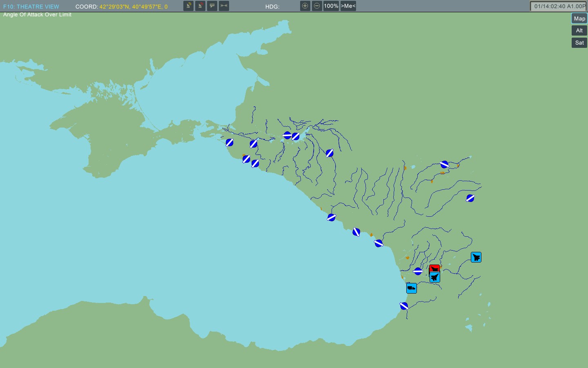The image size is (588, 368).
Task: Select the red enemy beacon icon
Action: coord(200,6)
